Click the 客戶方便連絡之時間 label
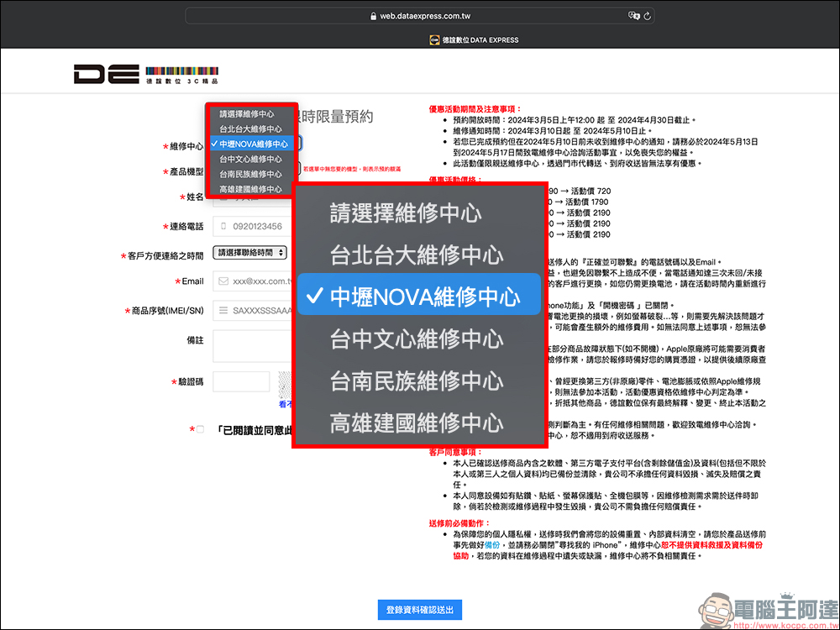 165,256
